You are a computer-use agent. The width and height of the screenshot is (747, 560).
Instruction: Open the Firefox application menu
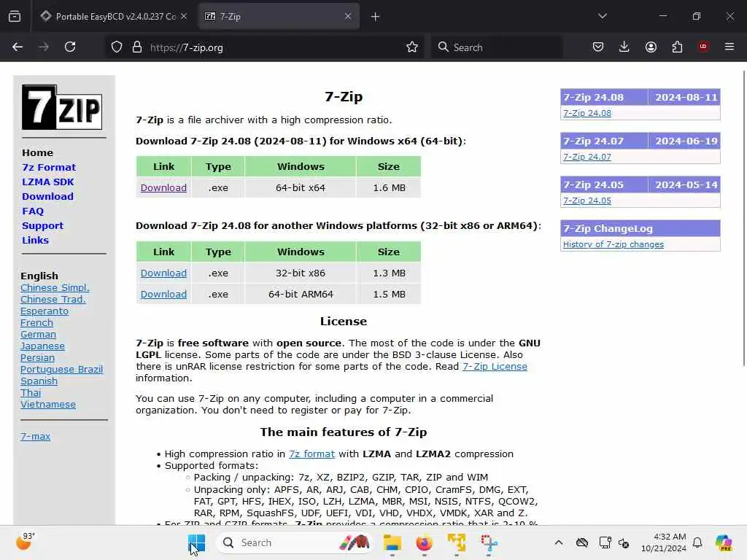(729, 47)
